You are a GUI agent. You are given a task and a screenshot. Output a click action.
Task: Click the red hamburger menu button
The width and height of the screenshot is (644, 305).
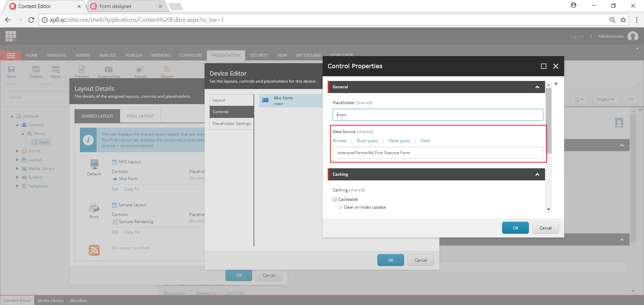11,55
